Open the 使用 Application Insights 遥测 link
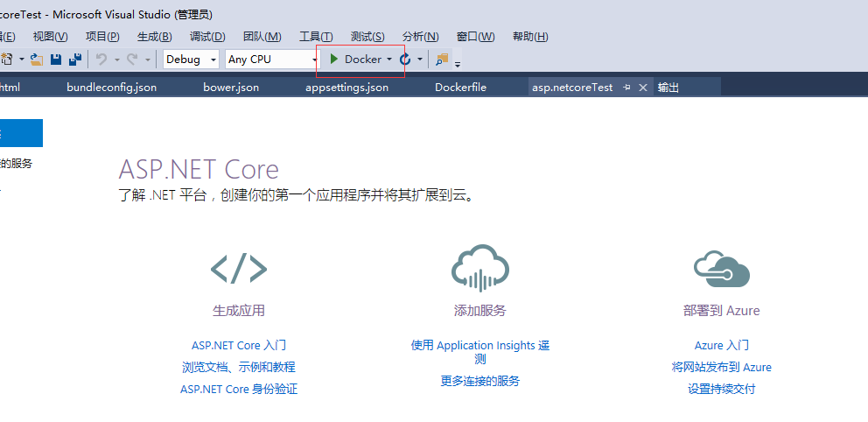This screenshot has width=868, height=422. [480, 352]
